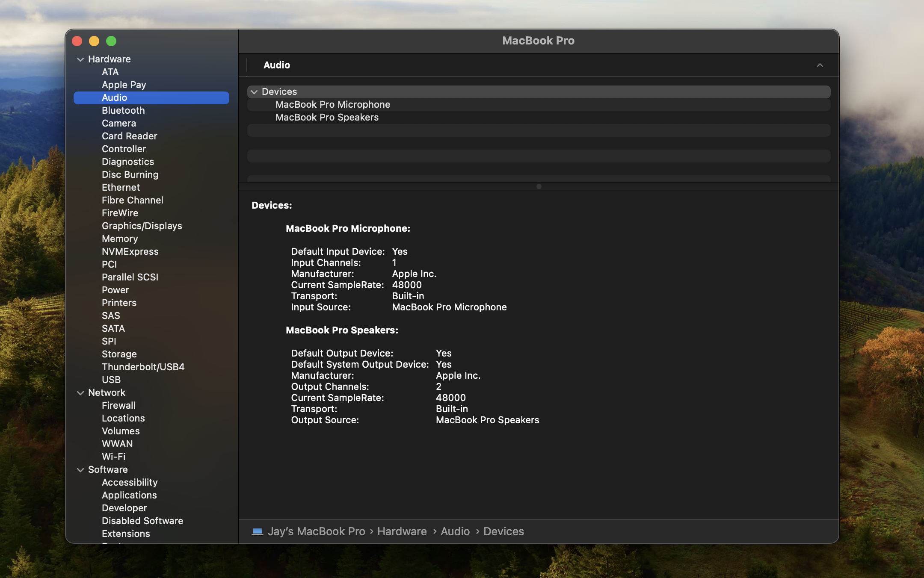Viewport: 924px width, 578px height.
Task: Click Hardware in the bottom path bar
Action: (x=402, y=531)
